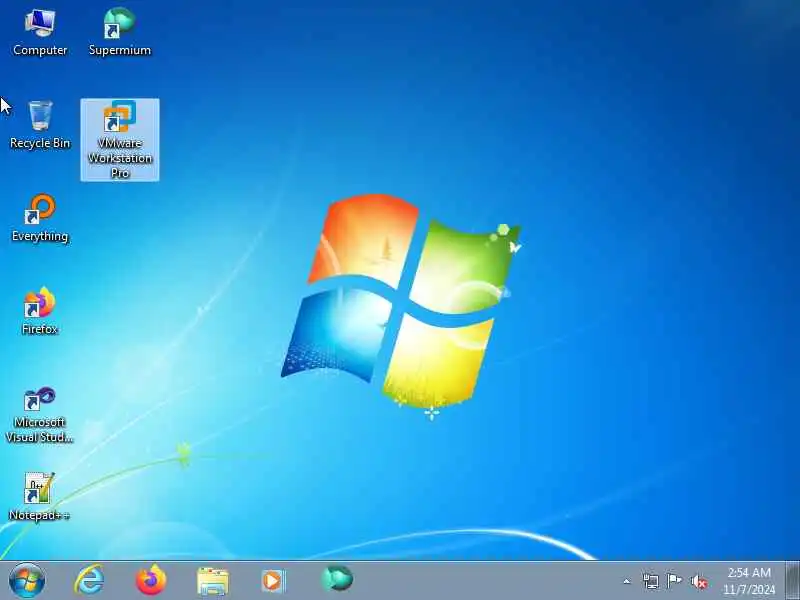Open the muted volume tray icon

pos(699,581)
